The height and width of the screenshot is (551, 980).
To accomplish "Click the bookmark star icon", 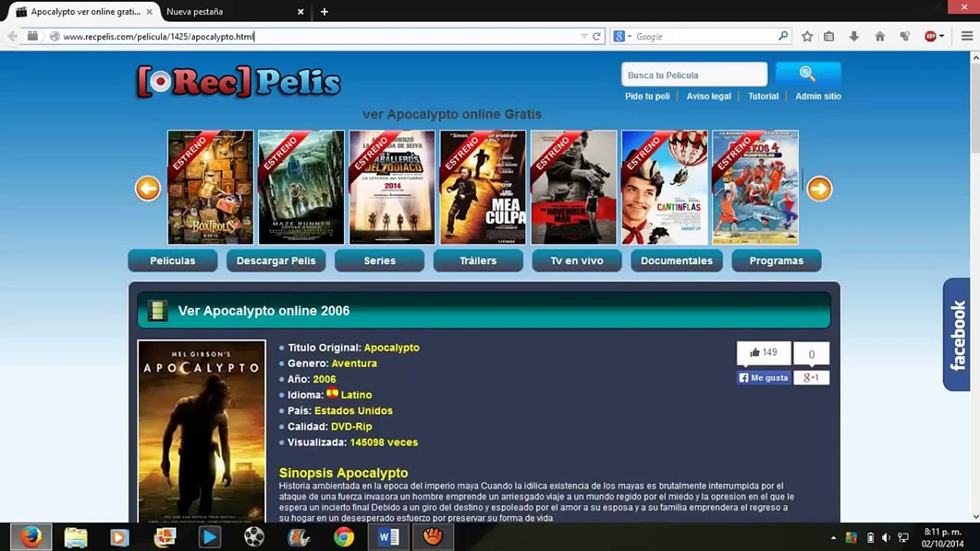I will click(x=806, y=36).
